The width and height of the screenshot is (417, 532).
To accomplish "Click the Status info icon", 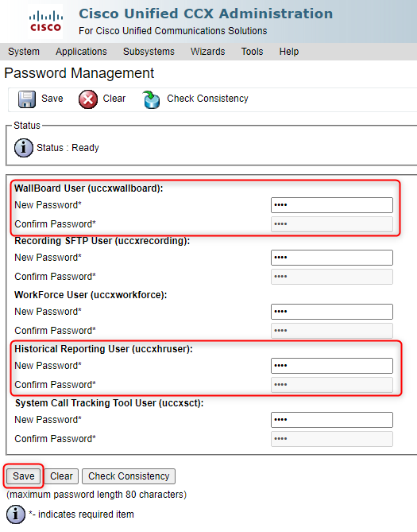I will [24, 148].
